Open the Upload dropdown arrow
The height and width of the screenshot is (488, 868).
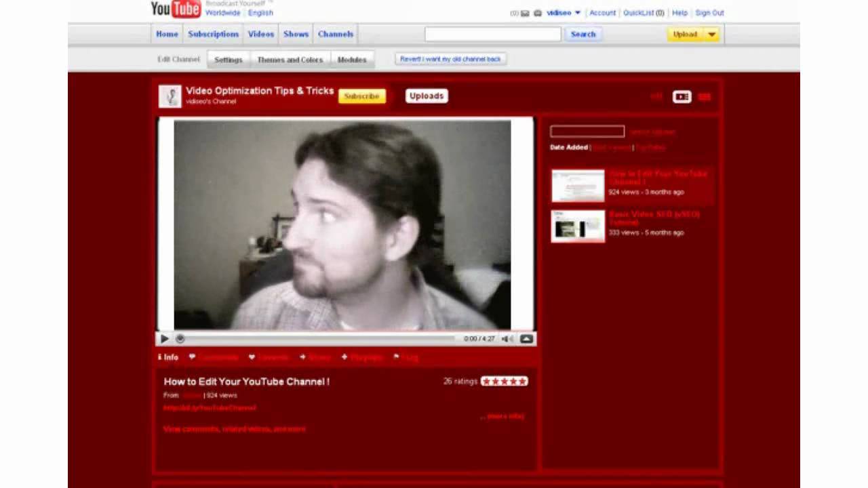point(712,35)
